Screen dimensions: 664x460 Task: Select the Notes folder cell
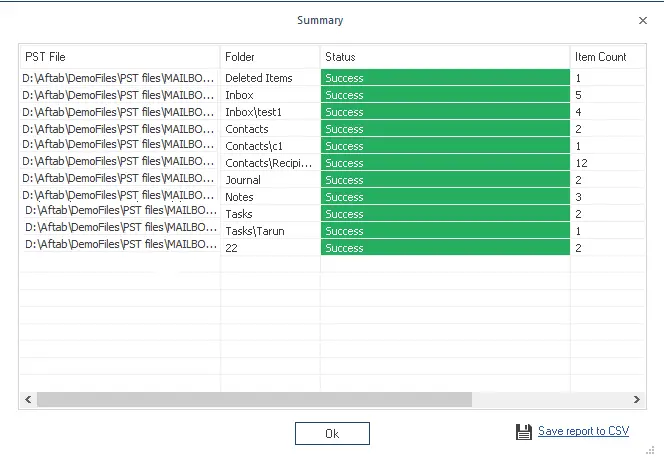click(270, 197)
